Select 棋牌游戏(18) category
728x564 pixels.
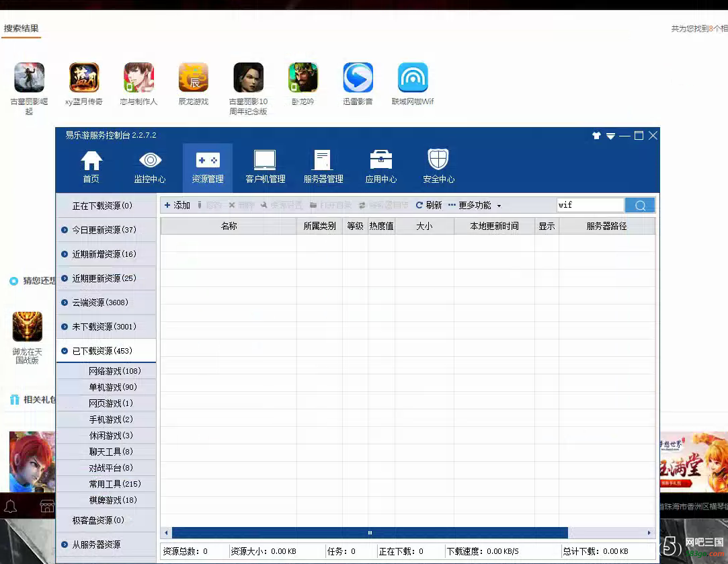tap(106, 500)
